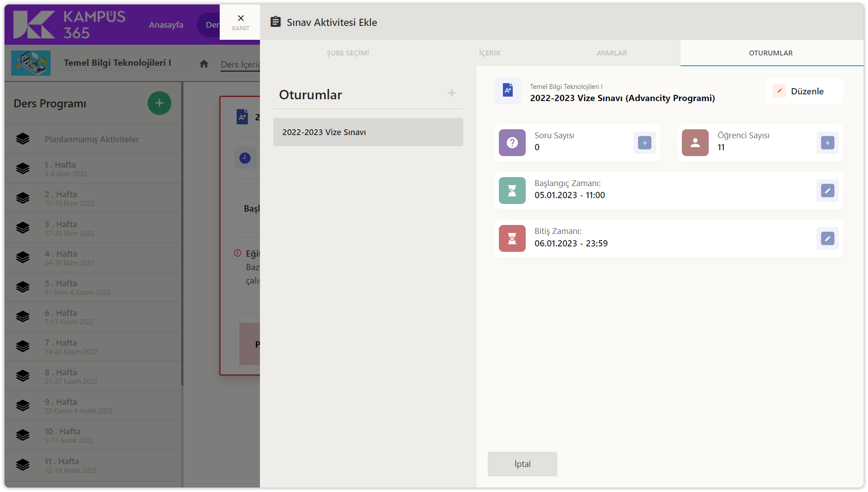Close the panel with KAPAT button
The image size is (868, 492).
240,22
